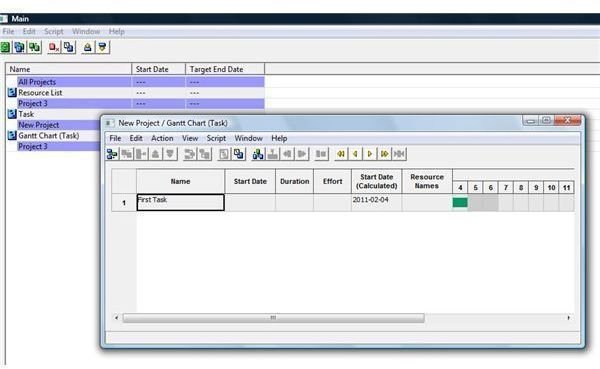Viewport: 600px width, 369px height.
Task: Close the New Project Gantt Chart window
Action: click(567, 121)
